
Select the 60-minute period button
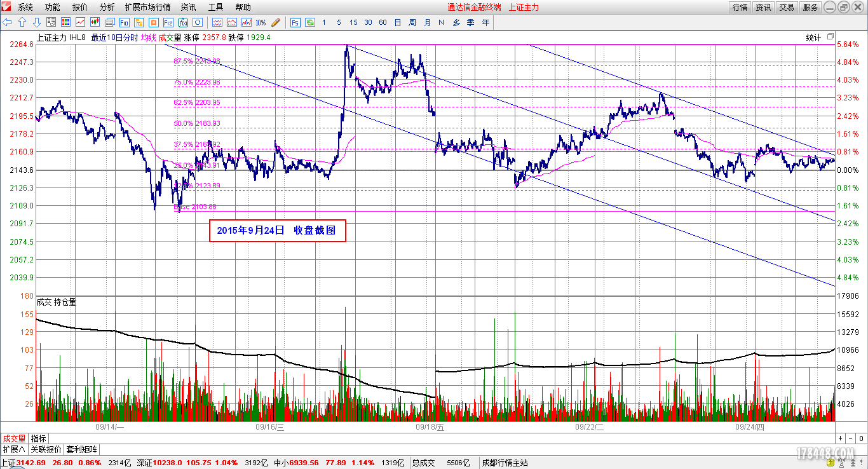[x=383, y=22]
